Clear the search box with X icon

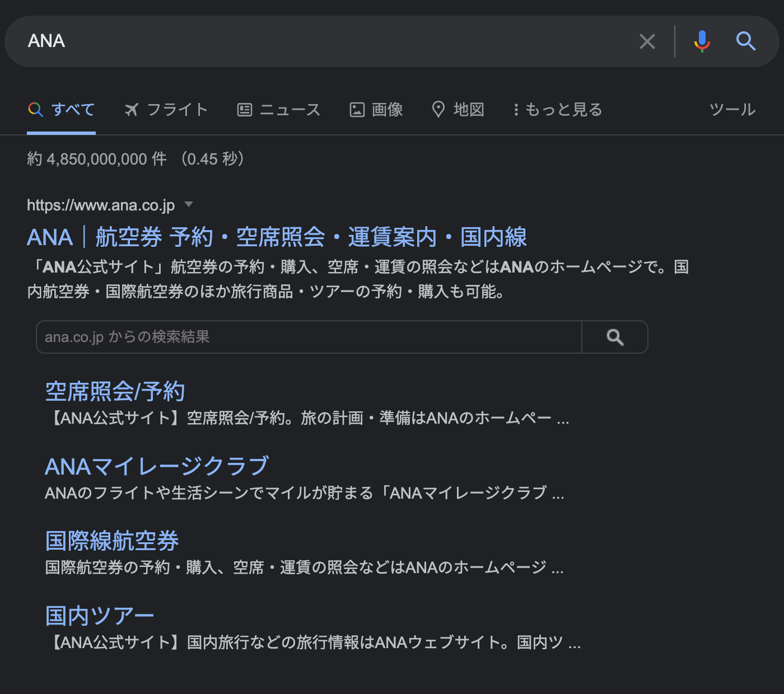coord(647,41)
